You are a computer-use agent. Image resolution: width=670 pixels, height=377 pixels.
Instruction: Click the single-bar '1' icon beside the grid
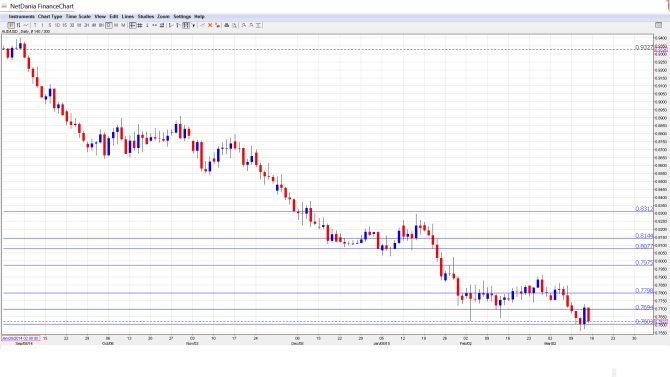point(147,25)
